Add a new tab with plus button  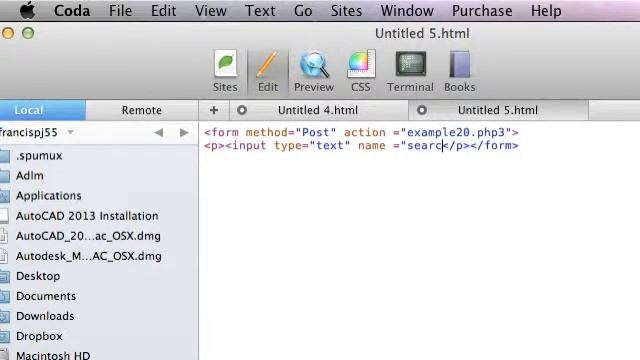coord(214,110)
